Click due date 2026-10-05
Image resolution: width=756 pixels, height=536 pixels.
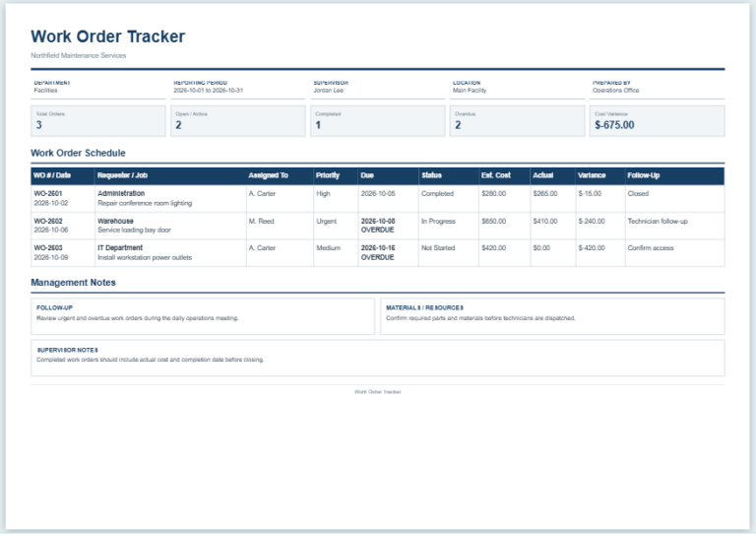click(378, 193)
